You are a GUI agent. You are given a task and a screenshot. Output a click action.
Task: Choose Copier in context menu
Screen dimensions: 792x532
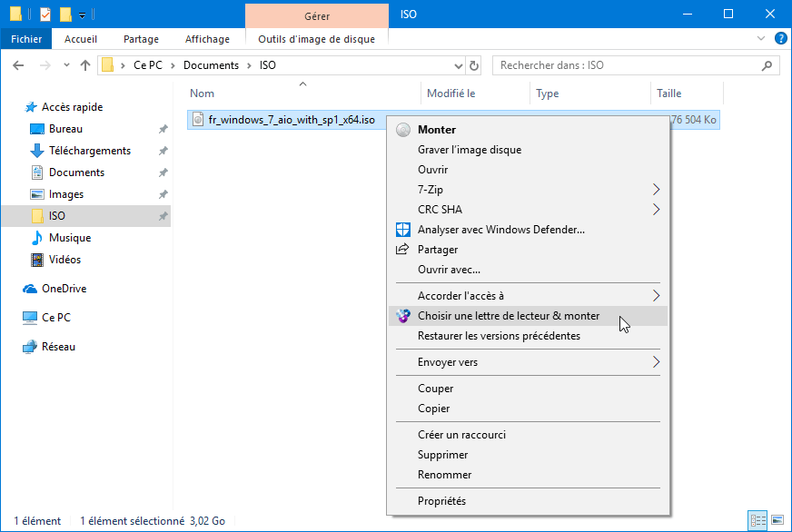[433, 409]
